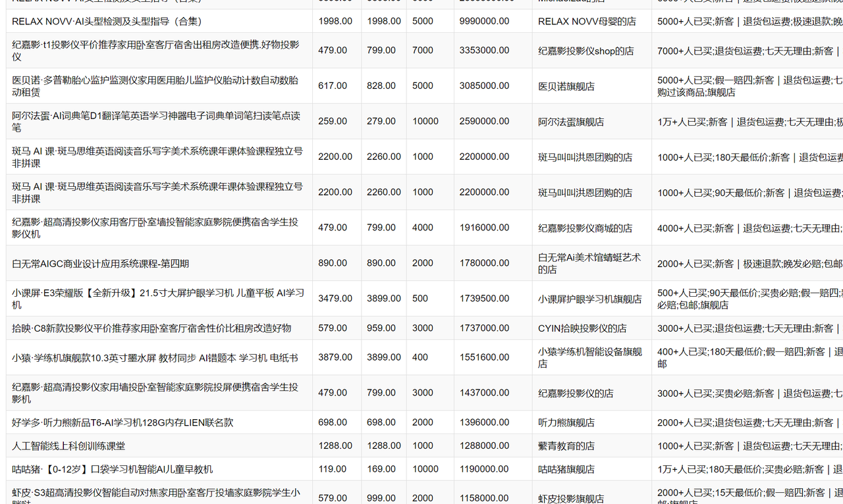Click the 3879.00 price

[335, 357]
